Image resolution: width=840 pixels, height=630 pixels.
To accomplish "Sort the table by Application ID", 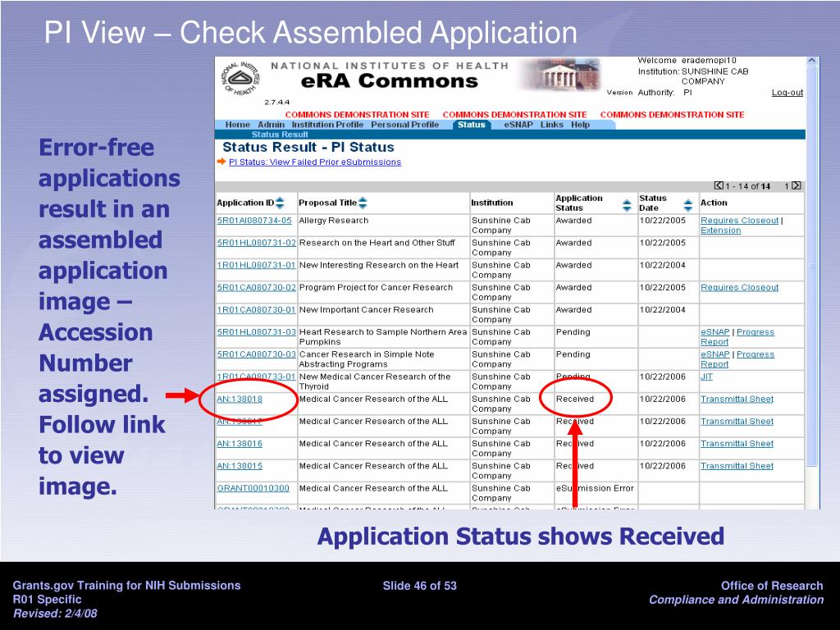I will pos(280,203).
